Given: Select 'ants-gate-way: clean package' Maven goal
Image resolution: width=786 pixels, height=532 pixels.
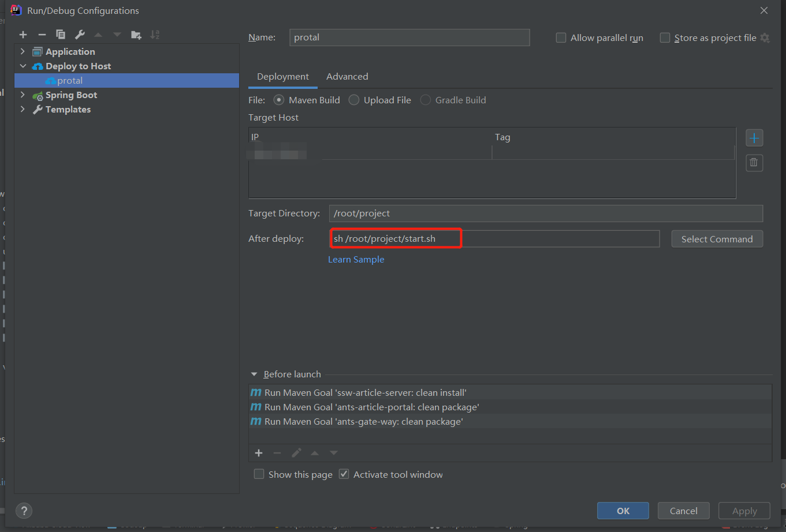Looking at the screenshot, I should point(510,422).
